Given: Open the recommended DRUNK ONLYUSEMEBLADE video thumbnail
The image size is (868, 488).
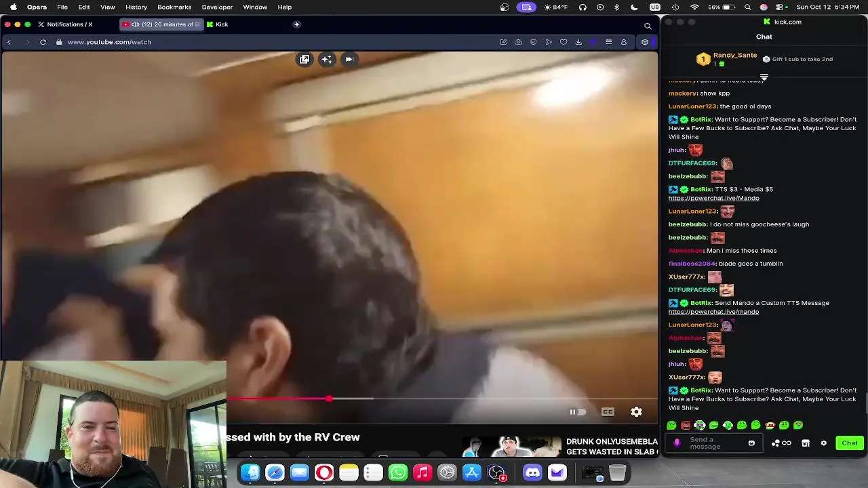Looking at the screenshot, I should point(512,447).
